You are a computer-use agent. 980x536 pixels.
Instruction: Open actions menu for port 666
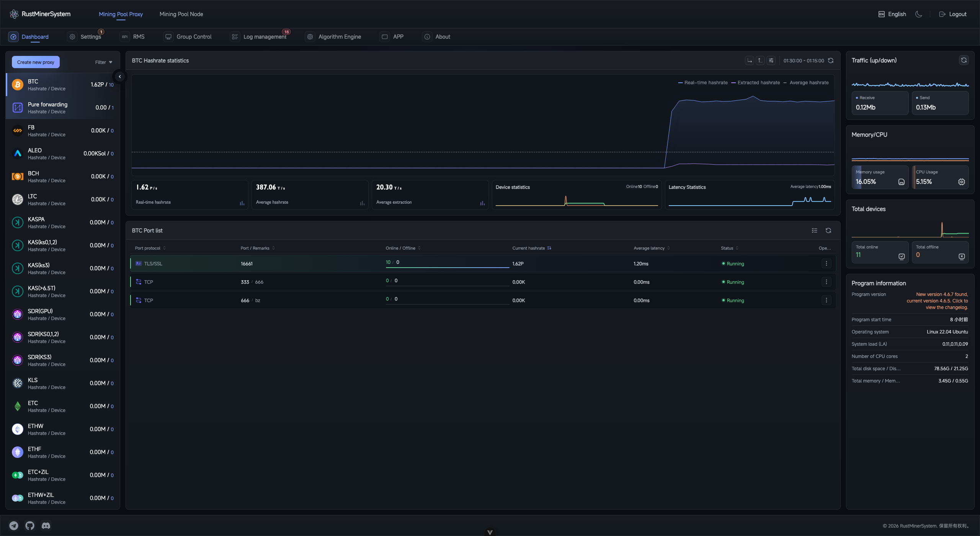pyautogui.click(x=826, y=300)
